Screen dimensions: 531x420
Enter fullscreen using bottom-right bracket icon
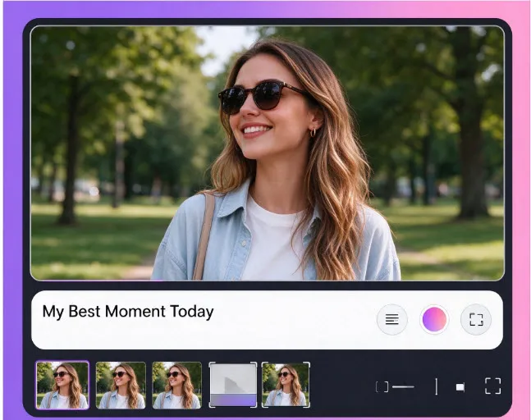(x=492, y=386)
